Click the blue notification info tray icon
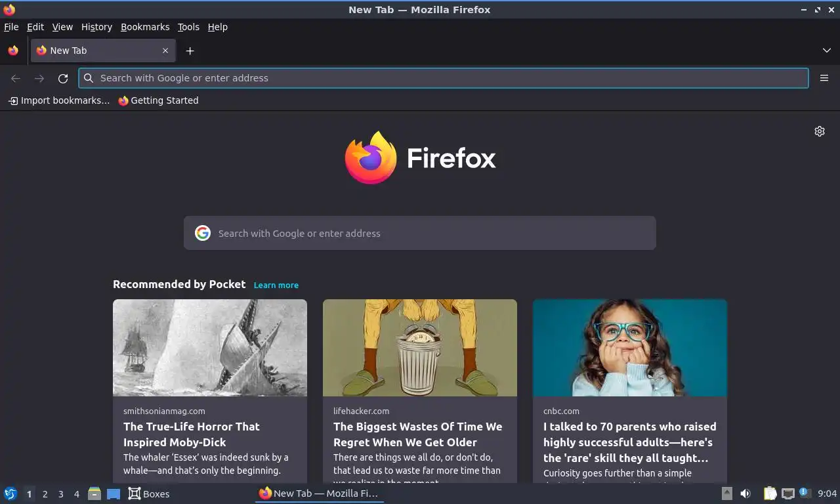Screen dimensions: 840x504 (x=805, y=492)
